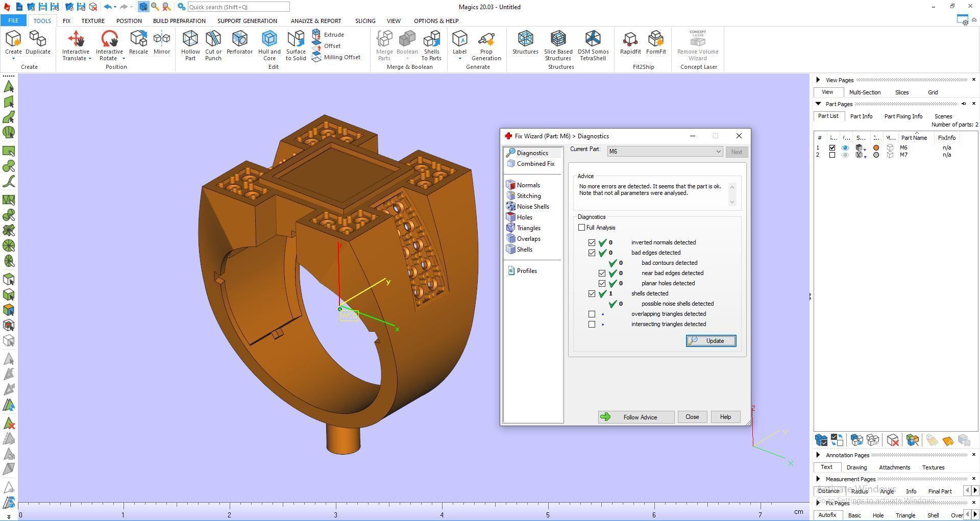The image size is (980, 521).
Task: Open the Perforator tool
Action: (x=239, y=43)
